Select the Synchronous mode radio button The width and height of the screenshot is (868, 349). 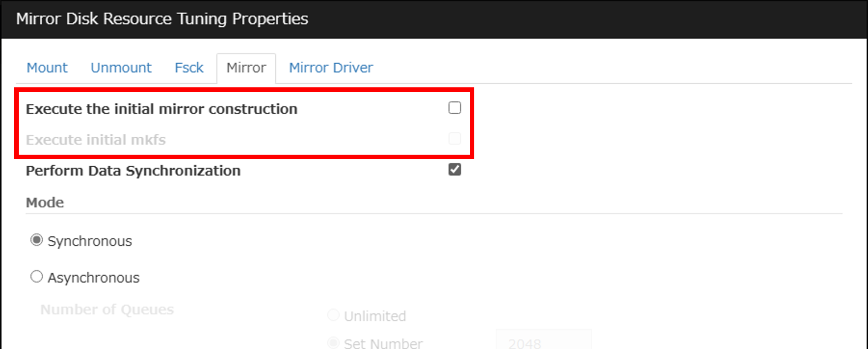(36, 240)
